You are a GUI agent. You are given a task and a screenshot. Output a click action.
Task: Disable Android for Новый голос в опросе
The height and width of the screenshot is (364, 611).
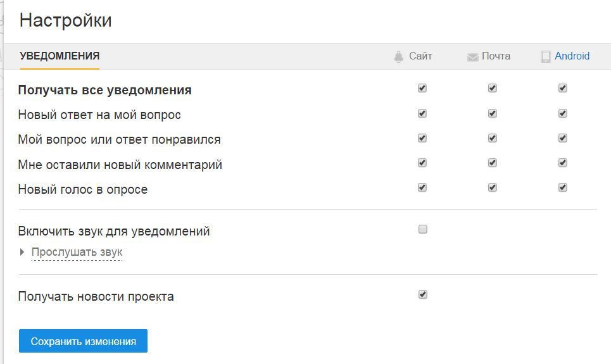pos(563,188)
